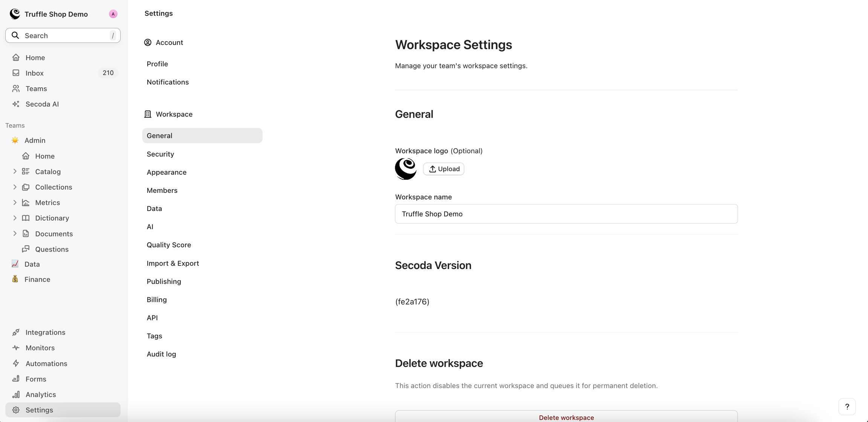The image size is (868, 422).
Task: Click the Admin team sun emoji icon
Action: point(15,140)
